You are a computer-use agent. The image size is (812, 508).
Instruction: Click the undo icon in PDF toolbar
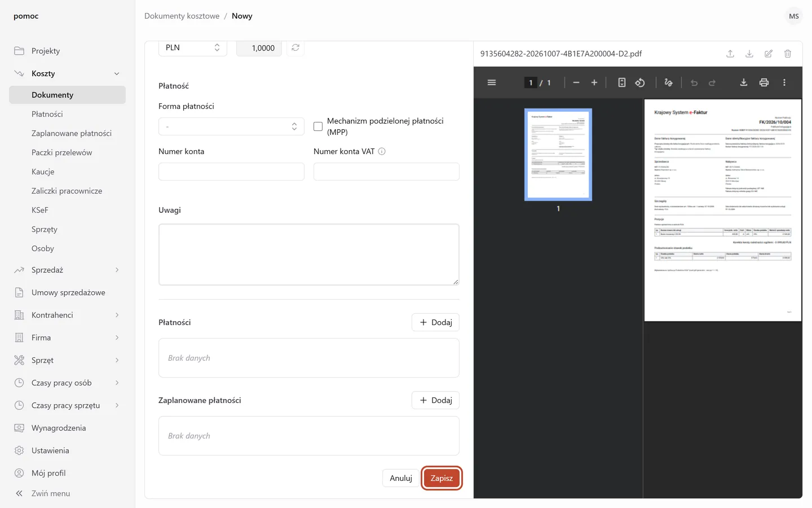(x=694, y=82)
